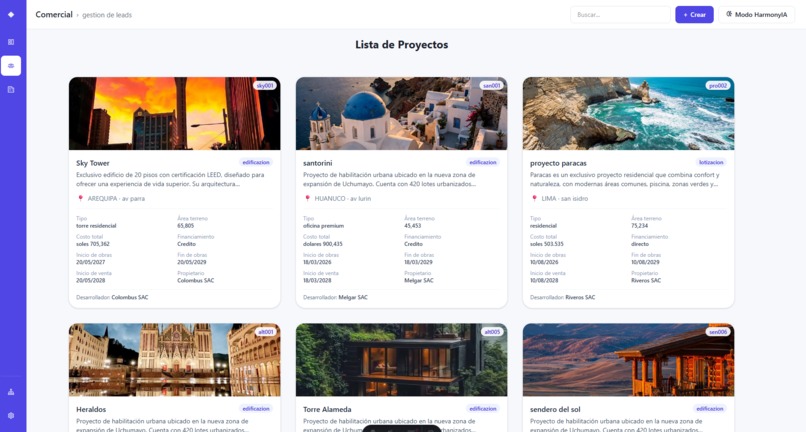The image size is (806, 432).
Task: Open the santorini blue dome thumbnail
Action: coord(401,114)
